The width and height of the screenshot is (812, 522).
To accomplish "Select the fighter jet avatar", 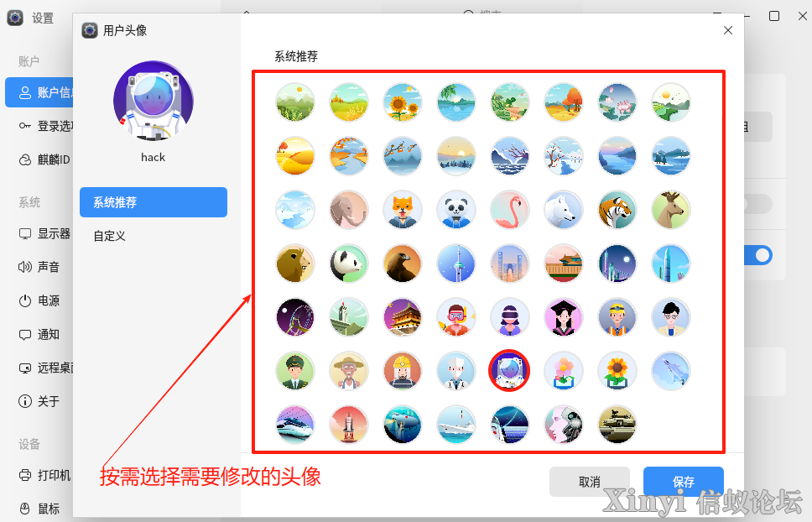I will (x=671, y=371).
